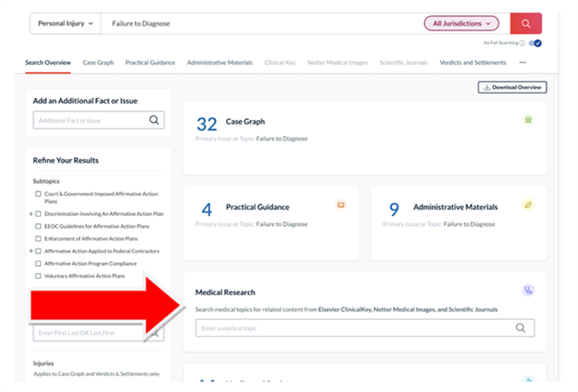Open the All Jurisdictions dropdown
578x392 pixels.
[x=462, y=24]
